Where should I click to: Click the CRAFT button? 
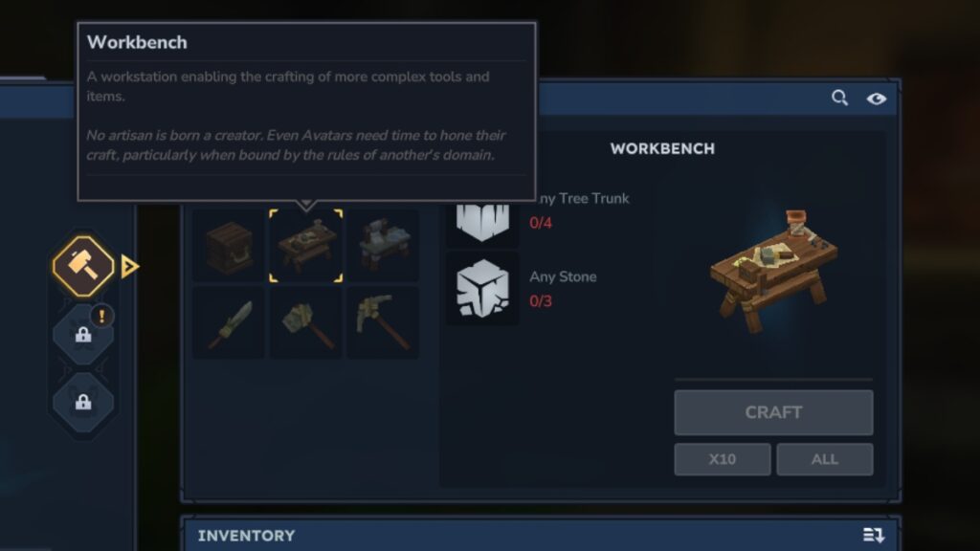(x=773, y=412)
